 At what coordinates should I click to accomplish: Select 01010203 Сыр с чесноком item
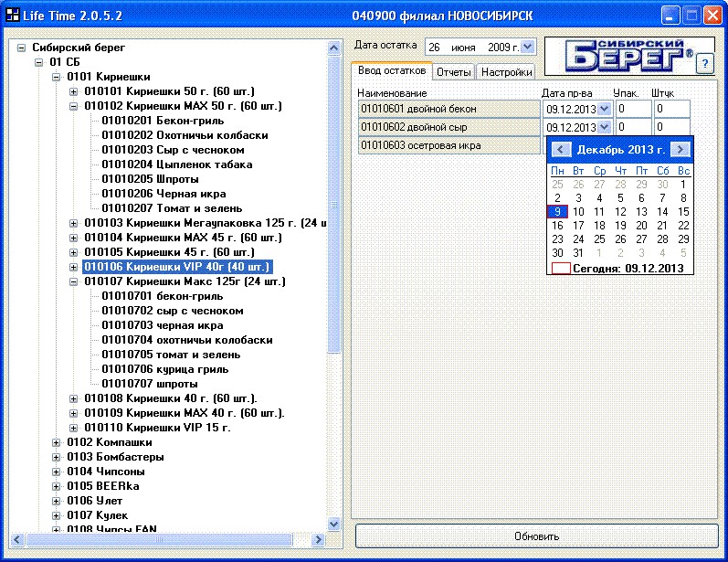point(173,150)
